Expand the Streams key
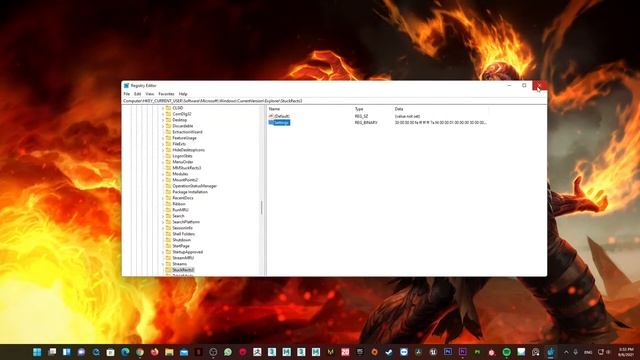The width and height of the screenshot is (640, 360). [x=163, y=264]
